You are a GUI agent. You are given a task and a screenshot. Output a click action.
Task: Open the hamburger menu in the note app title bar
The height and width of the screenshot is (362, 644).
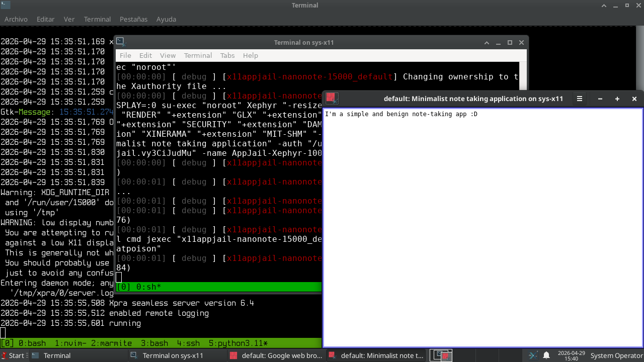[580, 99]
